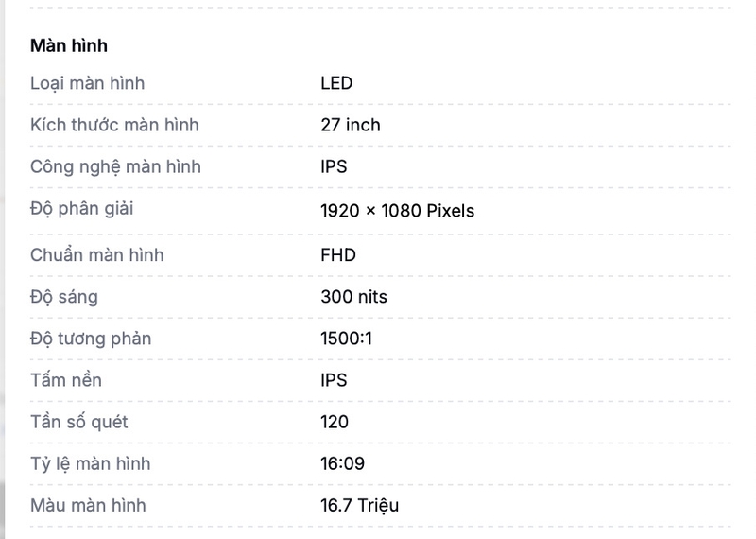This screenshot has height=539, width=756.
Task: Select the "Công nghệ màn hình" label
Action: (x=115, y=167)
